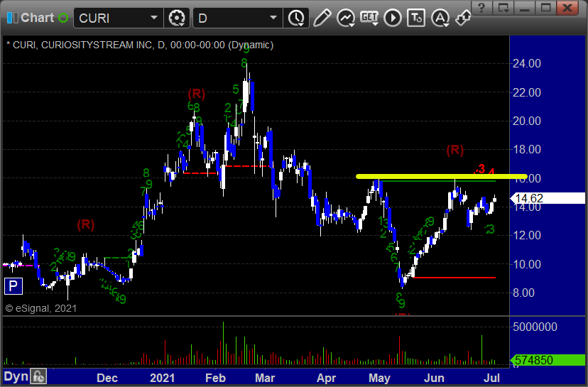Viewport: 588px width, 387px height.
Task: Click the blue Chart window bars icon
Action: [x=12, y=18]
